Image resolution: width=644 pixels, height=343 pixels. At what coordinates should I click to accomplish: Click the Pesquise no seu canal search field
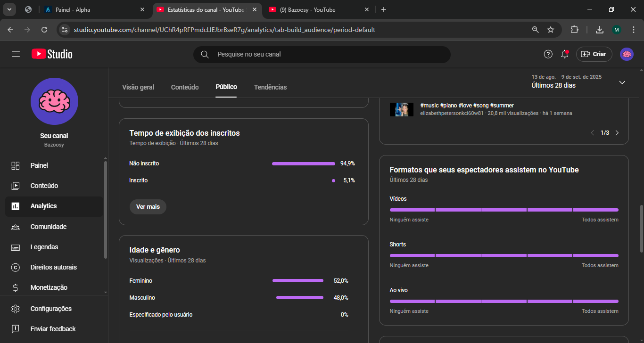click(325, 54)
